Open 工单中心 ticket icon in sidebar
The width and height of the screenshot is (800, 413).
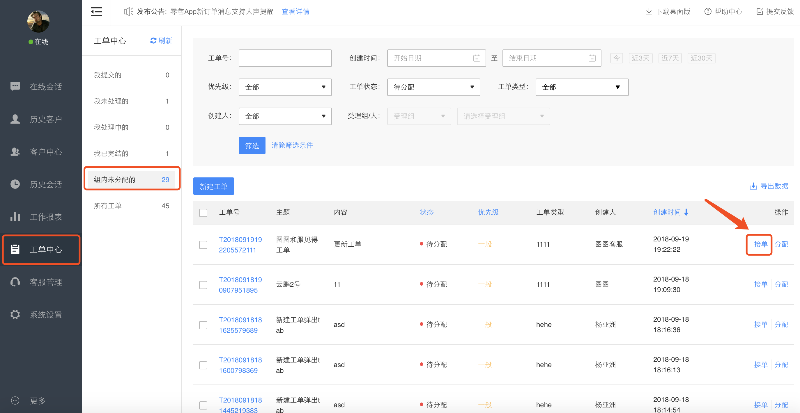[x=15, y=249]
